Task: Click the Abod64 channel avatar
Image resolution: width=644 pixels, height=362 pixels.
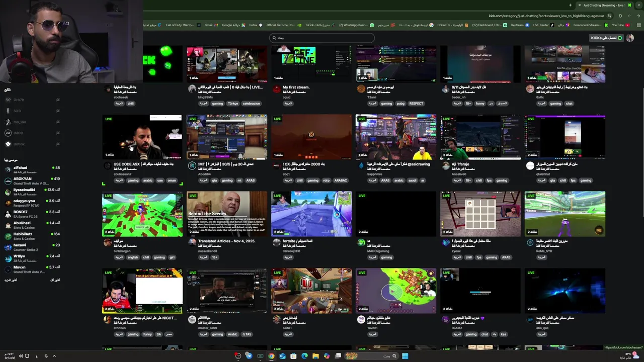Action: click(x=192, y=165)
